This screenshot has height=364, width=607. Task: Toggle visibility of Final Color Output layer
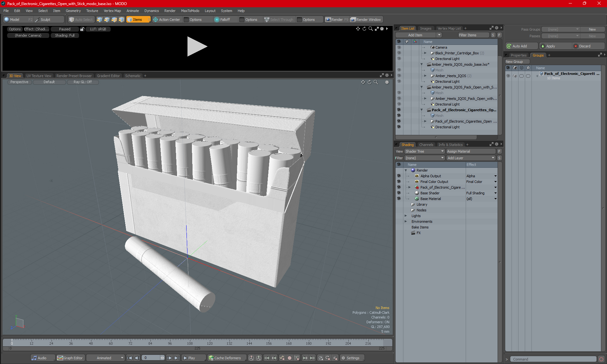[x=399, y=182]
